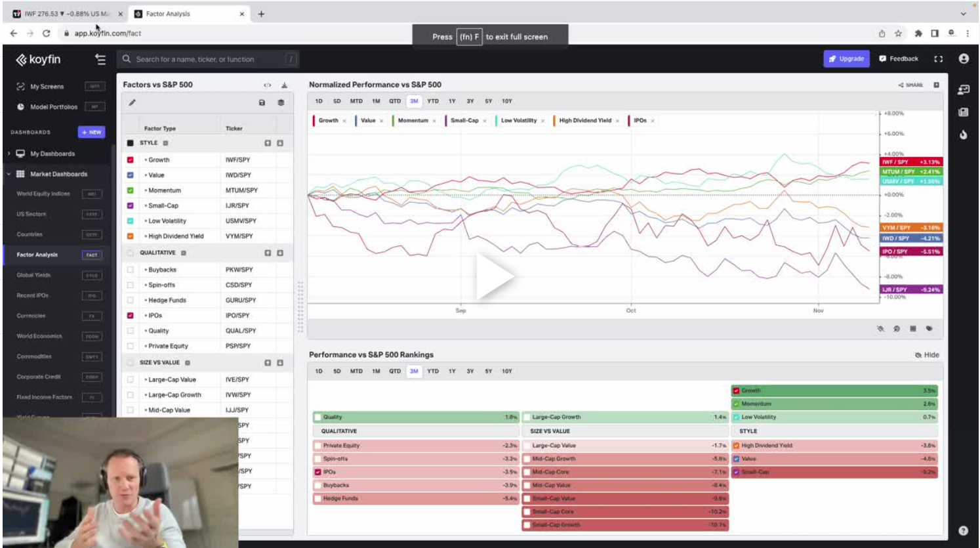Open the Feedback button
This screenshot has height=548, width=980.
899,59
